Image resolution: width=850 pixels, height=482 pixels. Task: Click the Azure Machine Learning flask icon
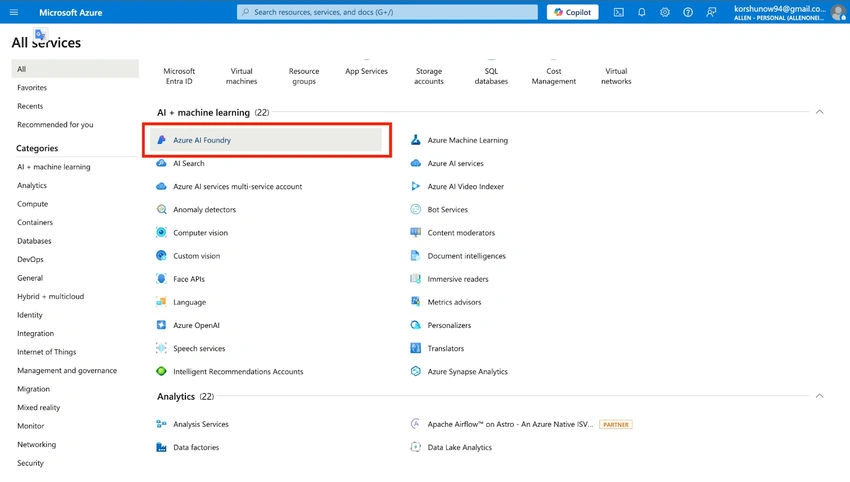pyautogui.click(x=416, y=140)
